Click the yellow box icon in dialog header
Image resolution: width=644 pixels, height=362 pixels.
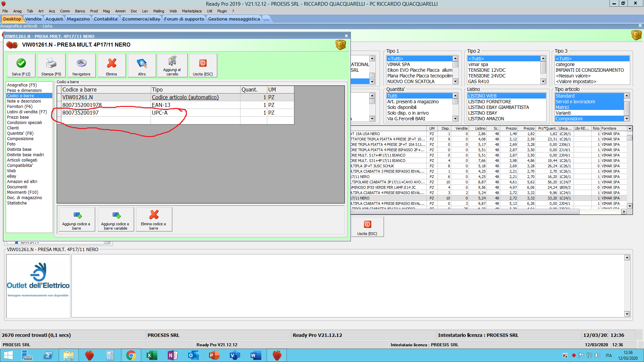[x=340, y=45]
